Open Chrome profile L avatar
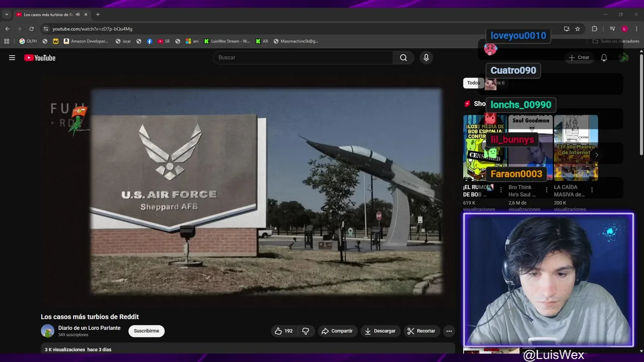644x362 pixels. pyautogui.click(x=624, y=29)
